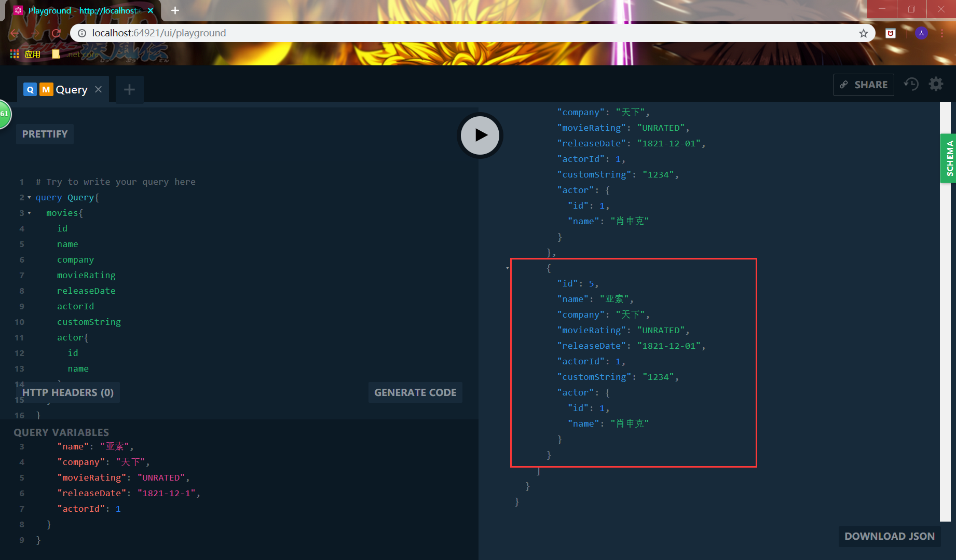Screen dimensions: 956x560
Task: Collapse the result object with id 5
Action: (x=507, y=268)
